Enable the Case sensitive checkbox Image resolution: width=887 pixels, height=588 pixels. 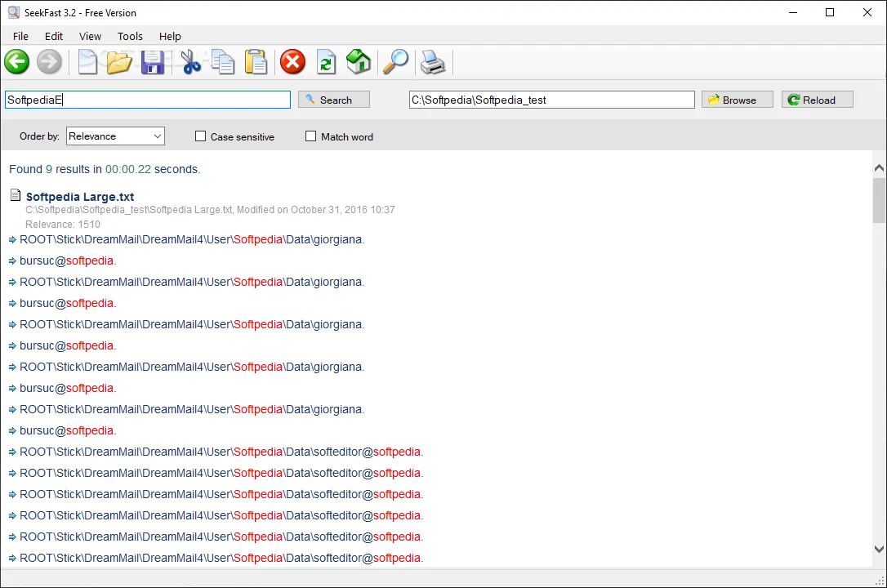click(200, 136)
